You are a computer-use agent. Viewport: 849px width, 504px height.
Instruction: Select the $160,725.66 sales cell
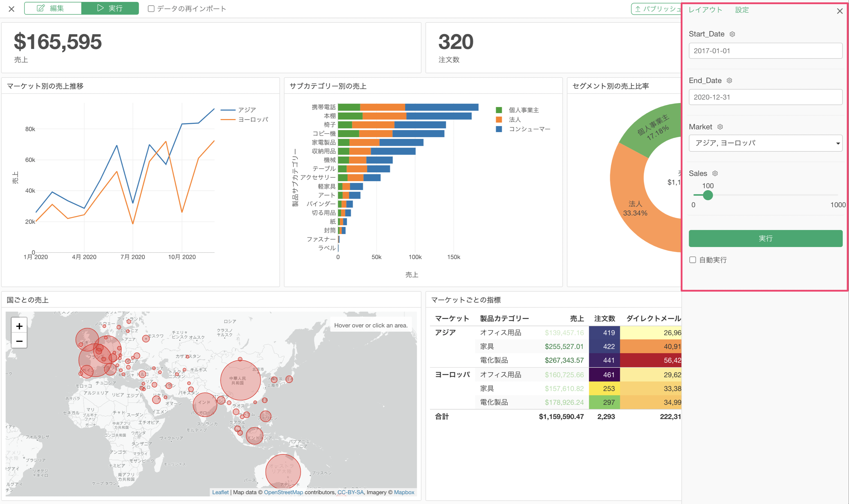[564, 374]
